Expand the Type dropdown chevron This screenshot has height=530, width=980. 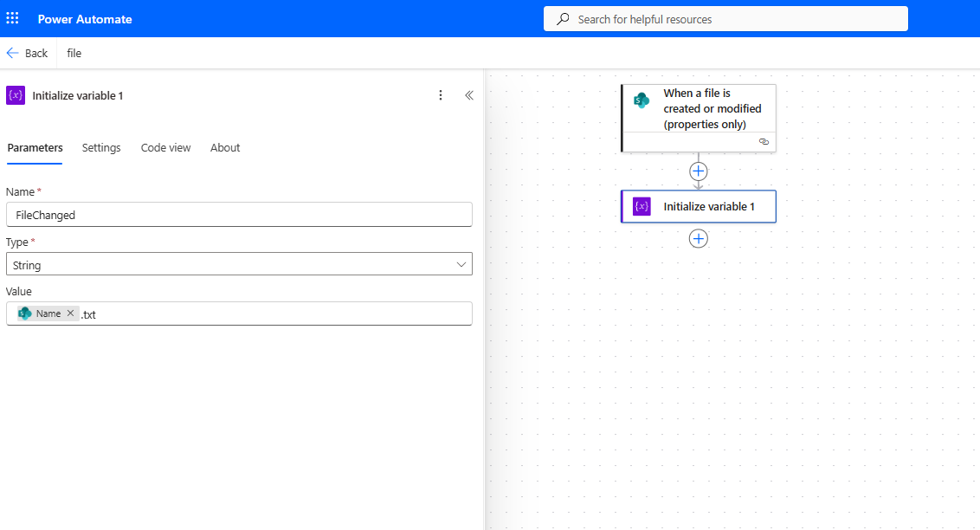pos(461,265)
